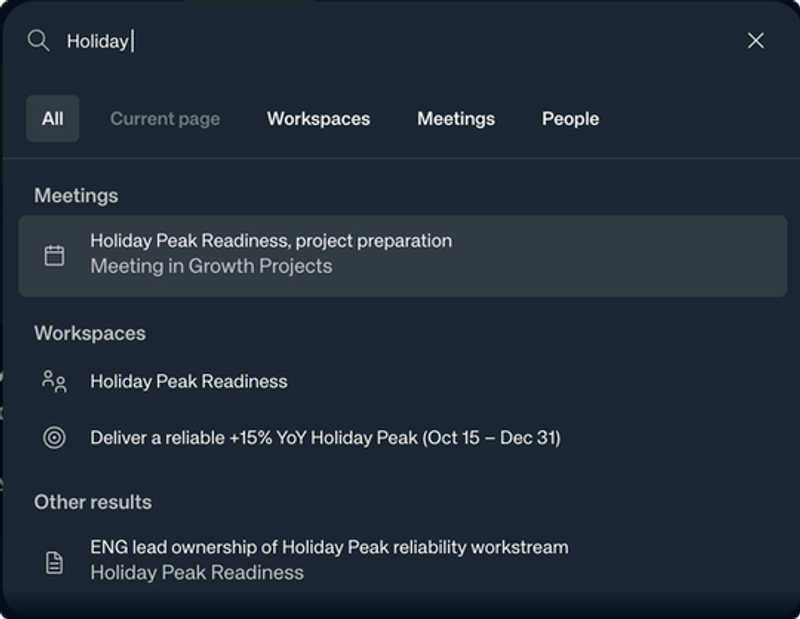The height and width of the screenshot is (619, 800).
Task: Click Holiday Peak Readiness subtitle under Other results
Action: pos(197,573)
